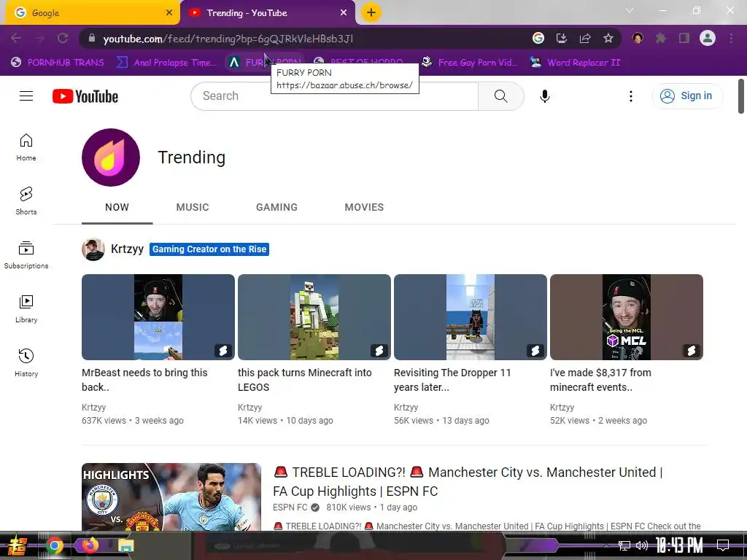This screenshot has width=747, height=560.
Task: Close the Trending - YouTube tab
Action: [344, 13]
